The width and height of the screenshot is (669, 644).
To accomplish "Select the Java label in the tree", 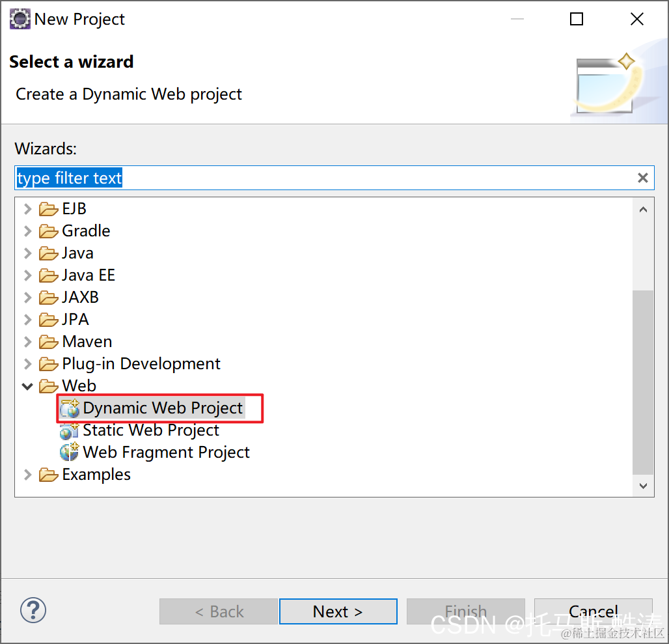I will coord(77,253).
